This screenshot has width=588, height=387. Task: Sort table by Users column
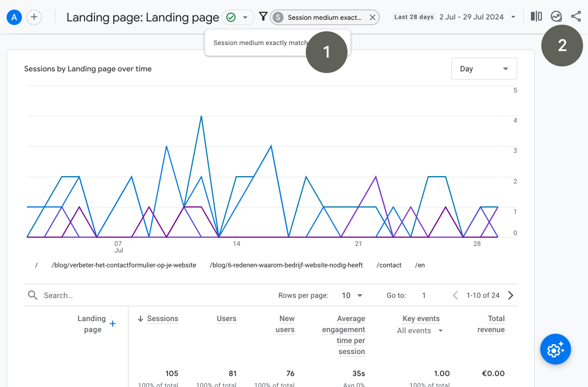[x=227, y=318]
